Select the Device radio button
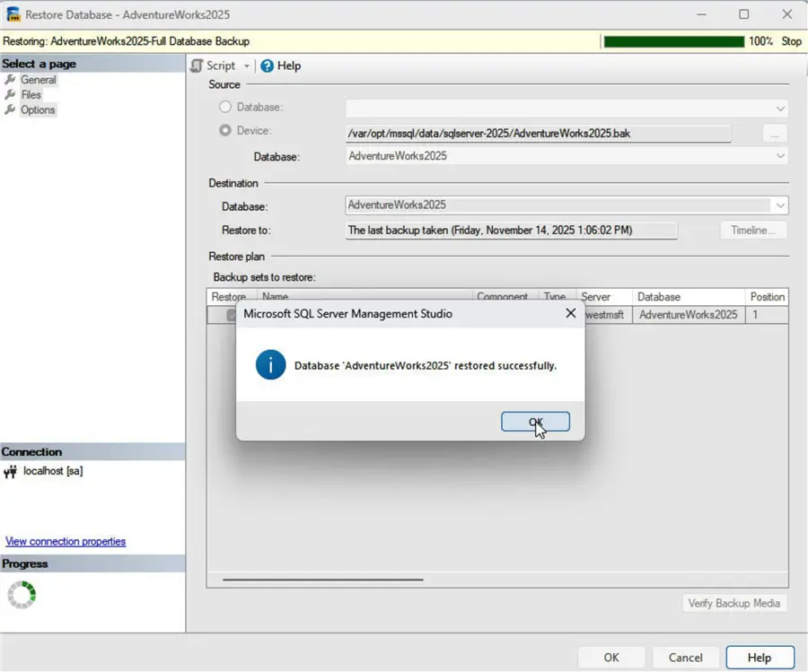808x672 pixels. [225, 130]
